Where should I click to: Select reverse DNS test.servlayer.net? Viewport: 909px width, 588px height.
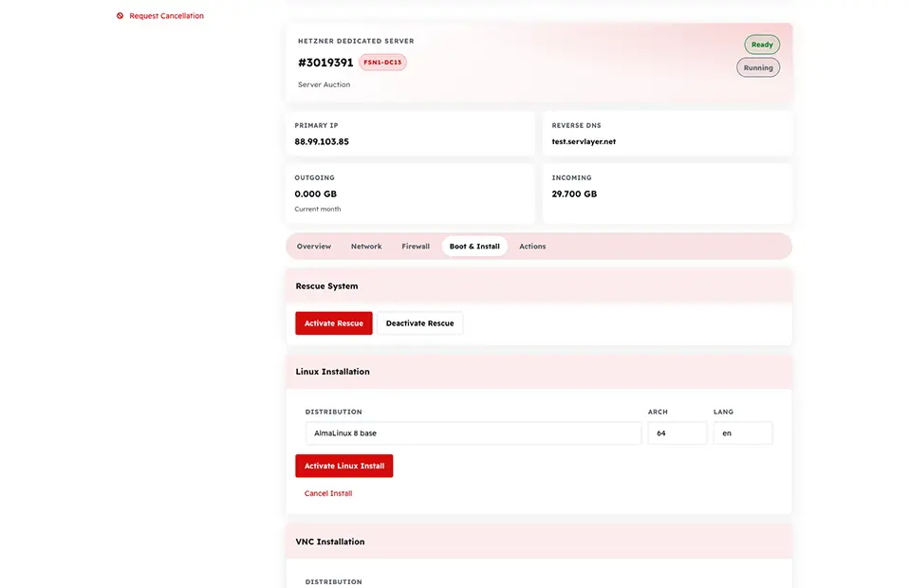coord(584,141)
